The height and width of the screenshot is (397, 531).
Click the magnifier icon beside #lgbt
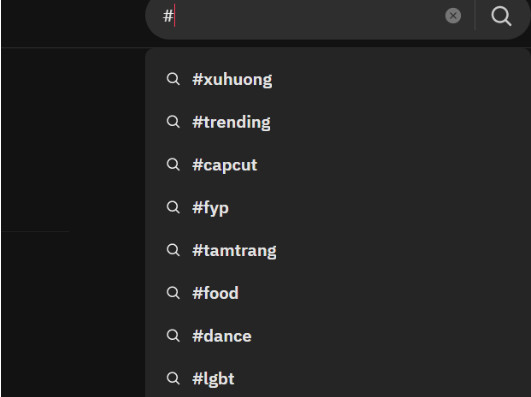(x=173, y=378)
